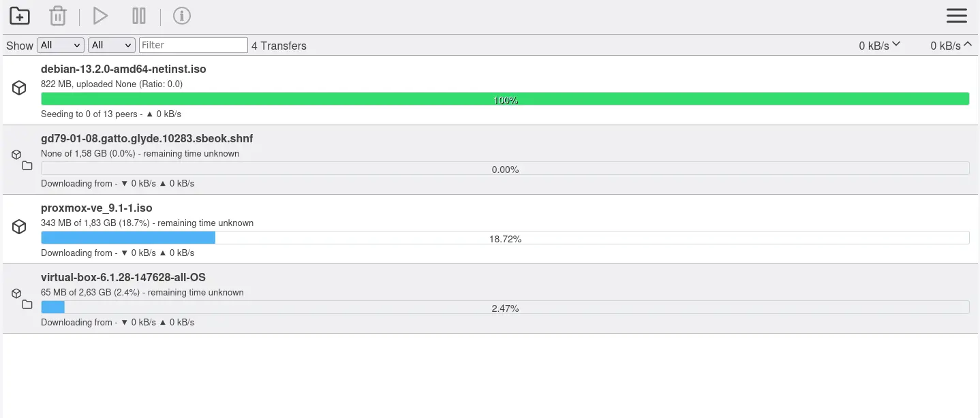The image size is (980, 418).
Task: Click the trash remove torrent icon
Action: coord(58,16)
